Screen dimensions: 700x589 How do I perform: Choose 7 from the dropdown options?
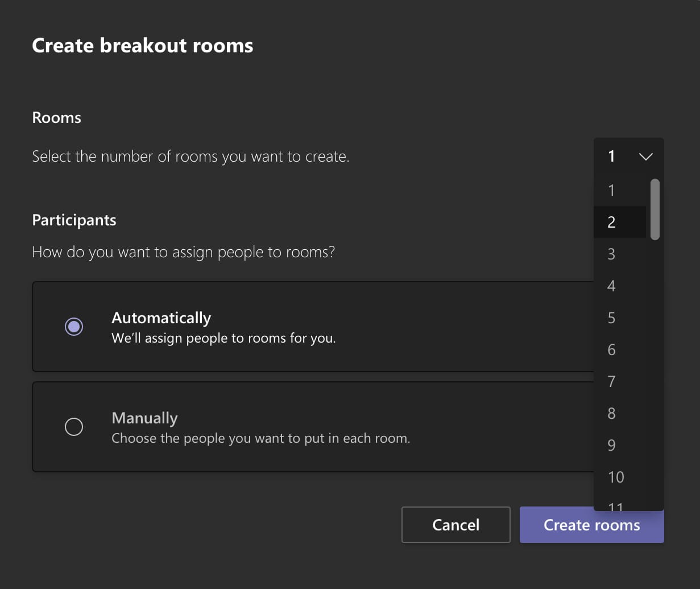pyautogui.click(x=612, y=381)
